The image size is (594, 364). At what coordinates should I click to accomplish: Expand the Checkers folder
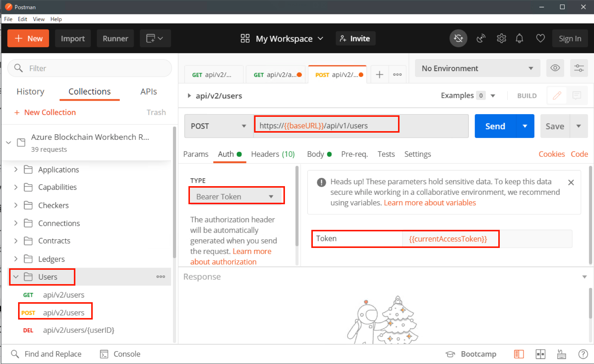click(x=16, y=205)
